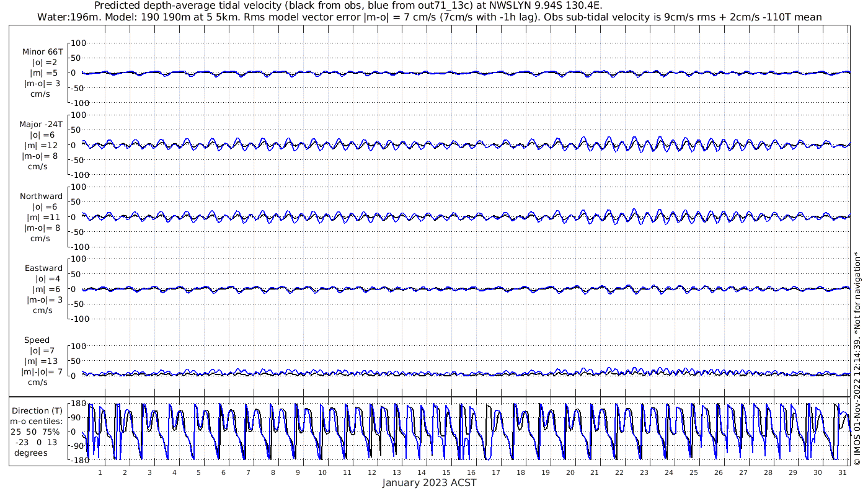Click the '|o| =6' value under Northward
Viewport: 868px width, 496px height.
pyautogui.click(x=45, y=206)
